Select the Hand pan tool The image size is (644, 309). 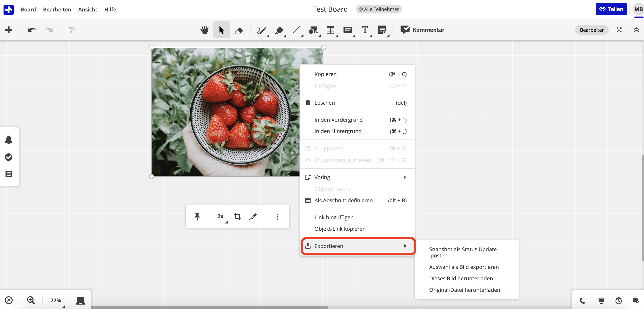pos(204,30)
